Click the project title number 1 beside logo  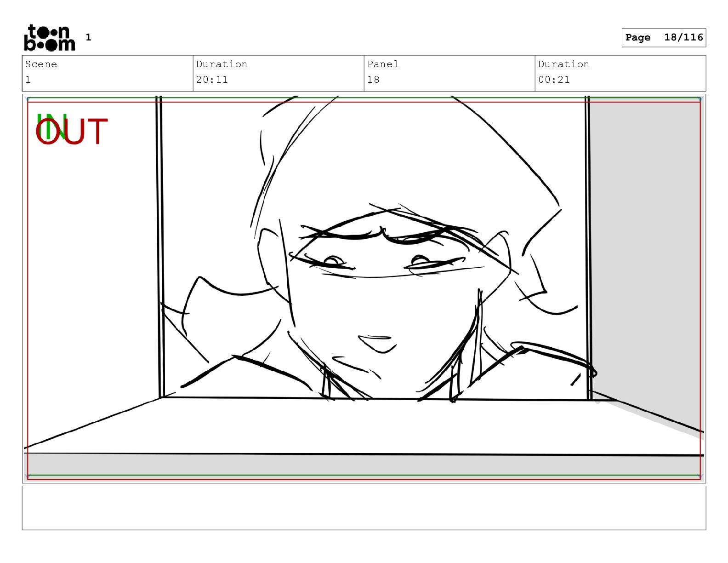pyautogui.click(x=89, y=37)
